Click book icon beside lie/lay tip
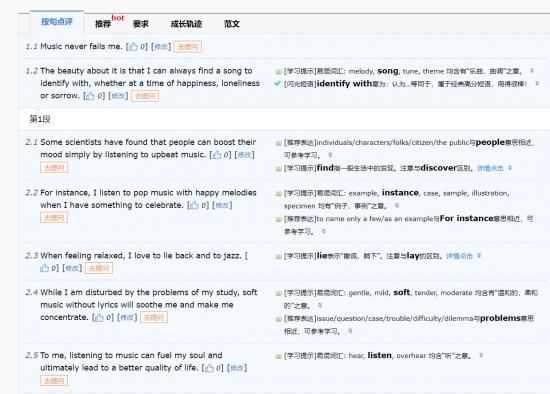Viewport: 550px width, 394px height. click(x=279, y=256)
